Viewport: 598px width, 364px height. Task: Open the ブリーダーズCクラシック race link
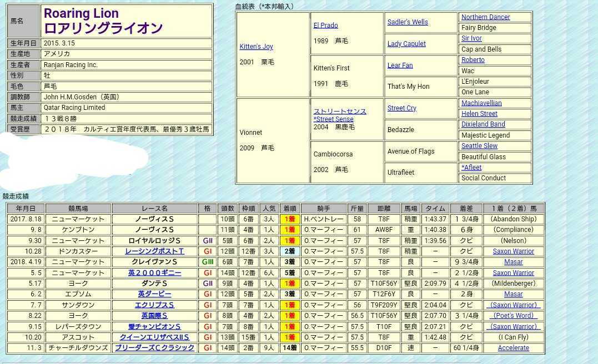[x=154, y=348]
